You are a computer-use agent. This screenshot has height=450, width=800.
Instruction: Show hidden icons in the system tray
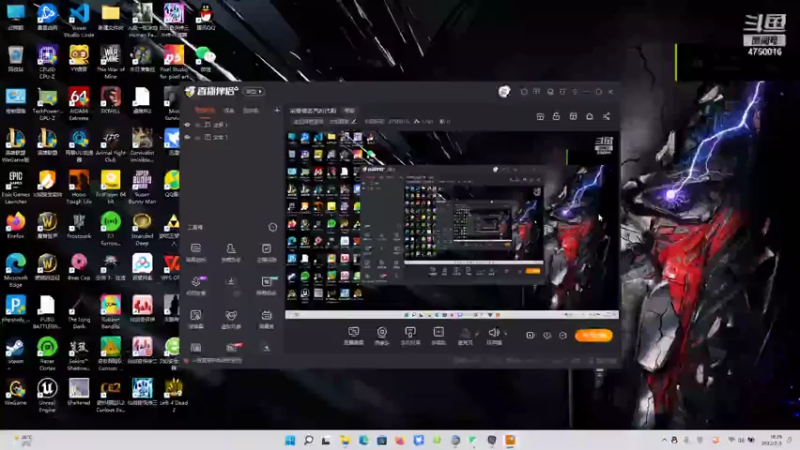click(x=664, y=440)
